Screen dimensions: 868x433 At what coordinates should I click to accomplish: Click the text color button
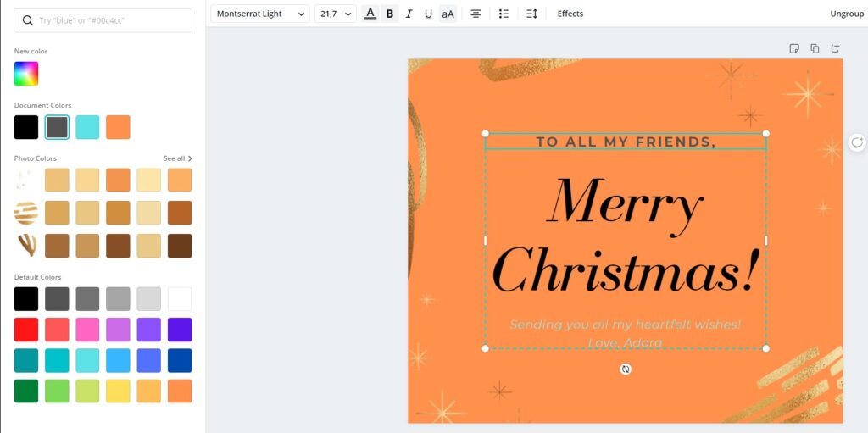[x=370, y=14]
